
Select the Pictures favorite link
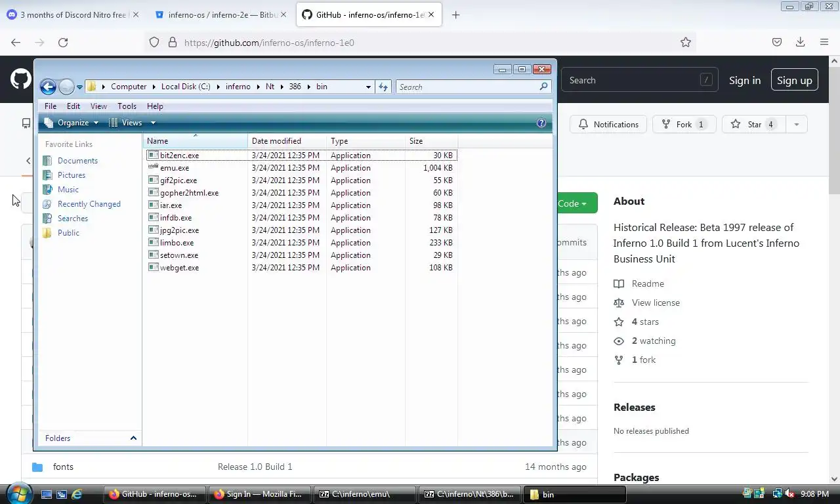(x=72, y=175)
